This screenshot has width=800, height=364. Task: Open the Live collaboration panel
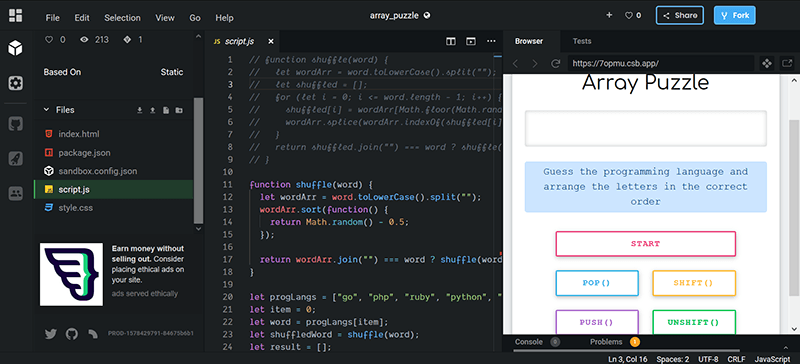[15, 193]
